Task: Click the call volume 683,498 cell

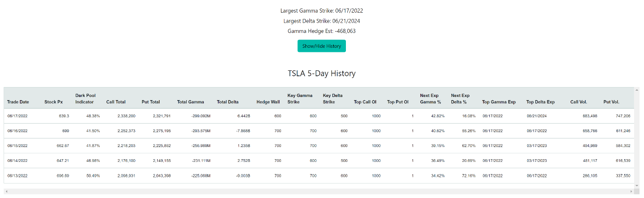Action: click(589, 116)
